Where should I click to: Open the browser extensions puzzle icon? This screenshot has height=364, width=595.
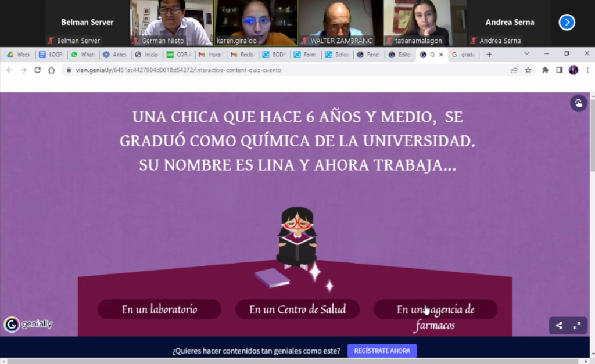tap(545, 70)
